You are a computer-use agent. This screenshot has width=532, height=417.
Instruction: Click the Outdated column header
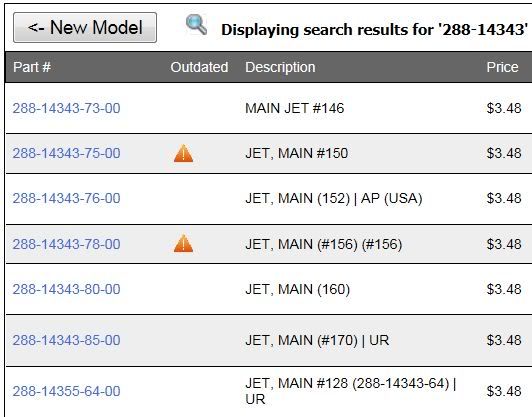pyautogui.click(x=199, y=67)
